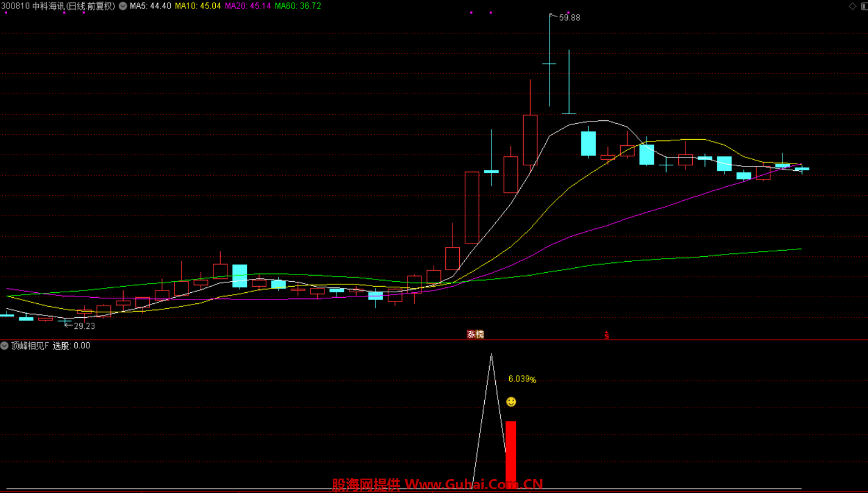Click the tallest cyan candle near 59.88
Screen dimensions: 868x493
[550, 60]
